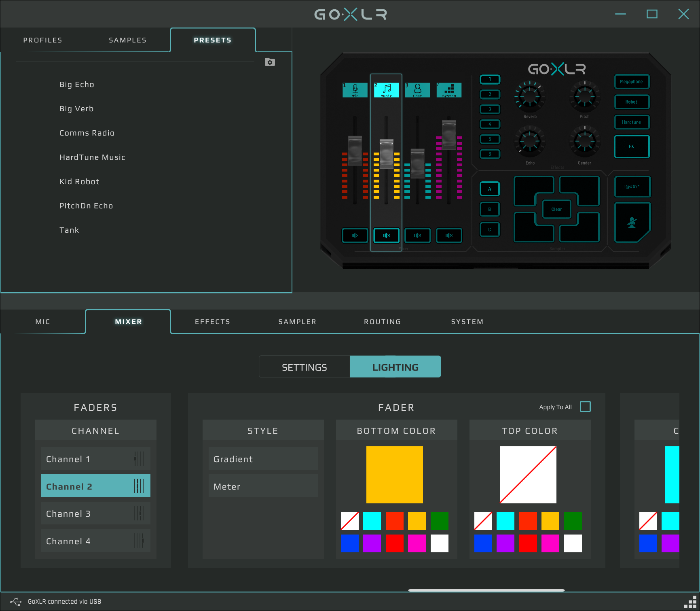This screenshot has width=700, height=611.
Task: Open the System tab
Action: (467, 322)
